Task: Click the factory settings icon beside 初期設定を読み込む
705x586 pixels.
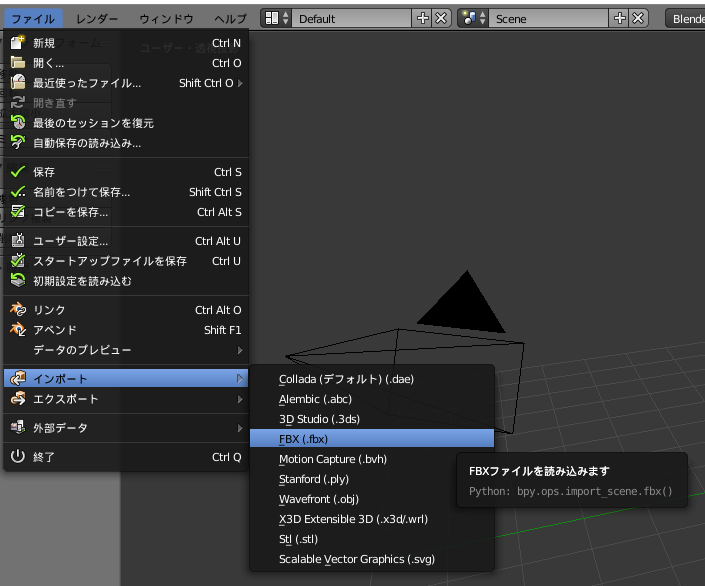Action: click(x=18, y=281)
